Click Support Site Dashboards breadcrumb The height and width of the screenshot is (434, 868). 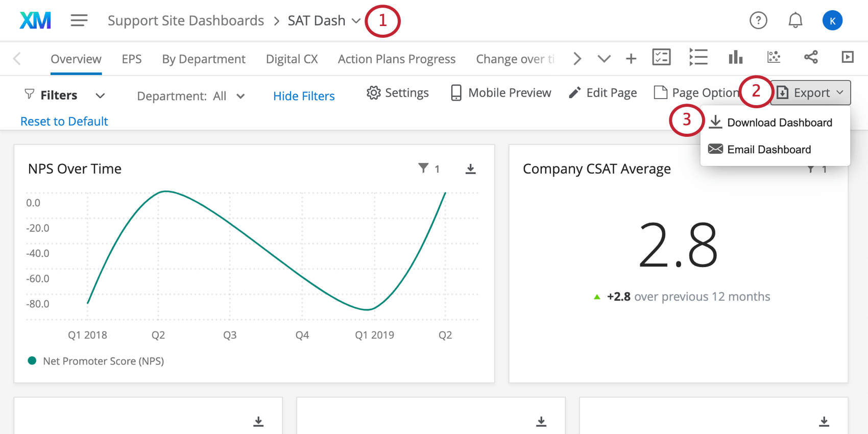[x=186, y=20]
